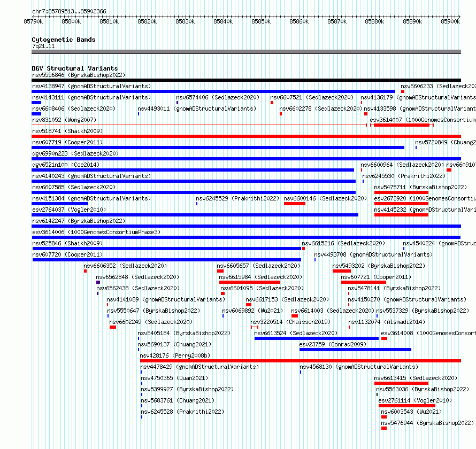Open nsv4143111 gnomADStructuralVariants label
The image size is (476, 449).
91,97
